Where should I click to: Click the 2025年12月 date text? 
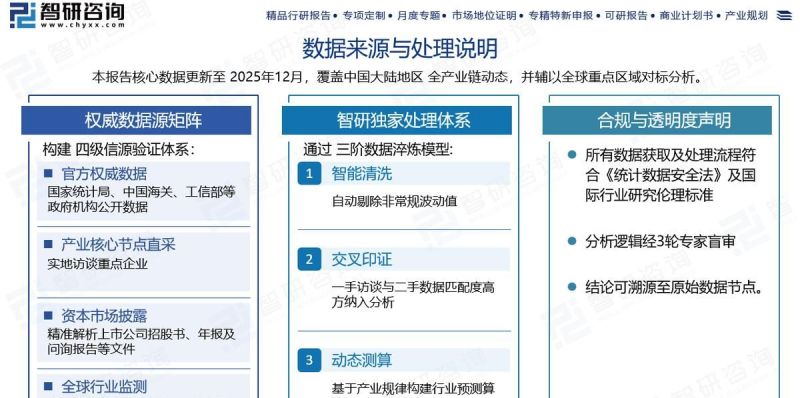coord(266,78)
